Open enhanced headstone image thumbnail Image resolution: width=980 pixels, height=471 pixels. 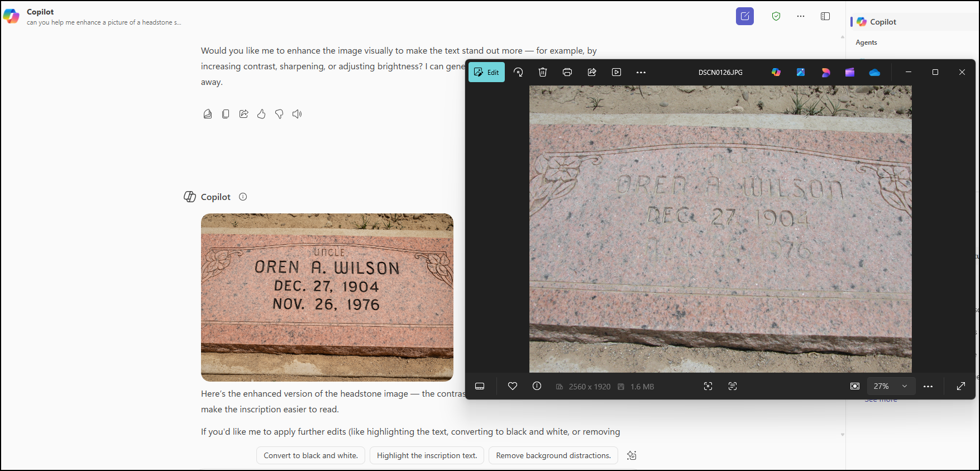coord(327,297)
